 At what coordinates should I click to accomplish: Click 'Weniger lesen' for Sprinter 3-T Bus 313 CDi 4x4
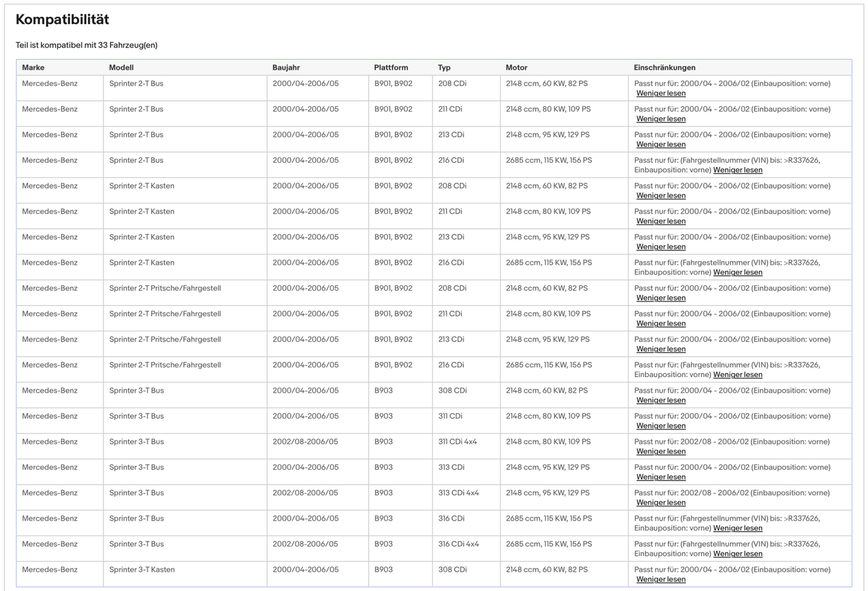coord(661,503)
